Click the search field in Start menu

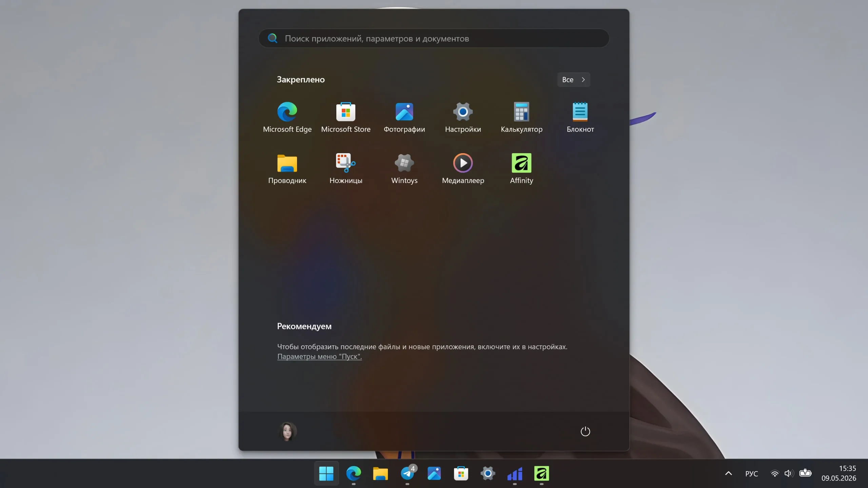coord(434,38)
